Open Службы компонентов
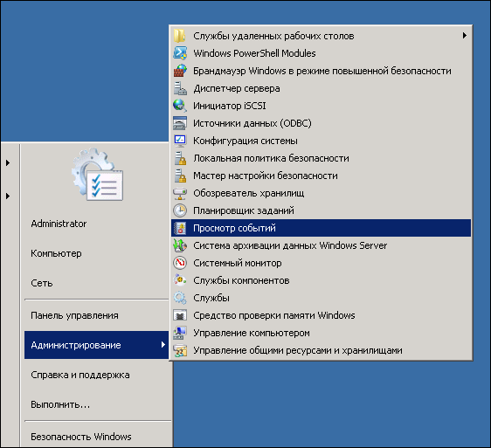The image size is (491, 448). tap(321, 280)
